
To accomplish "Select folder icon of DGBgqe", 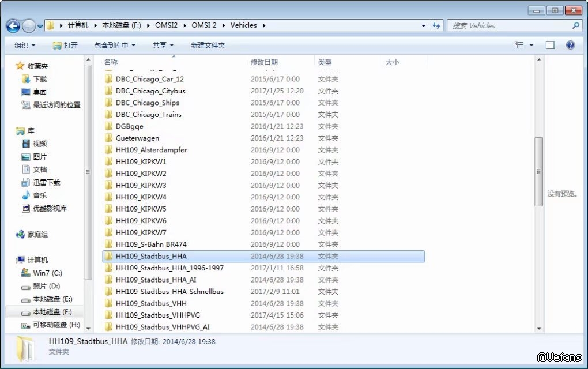I will pos(109,126).
